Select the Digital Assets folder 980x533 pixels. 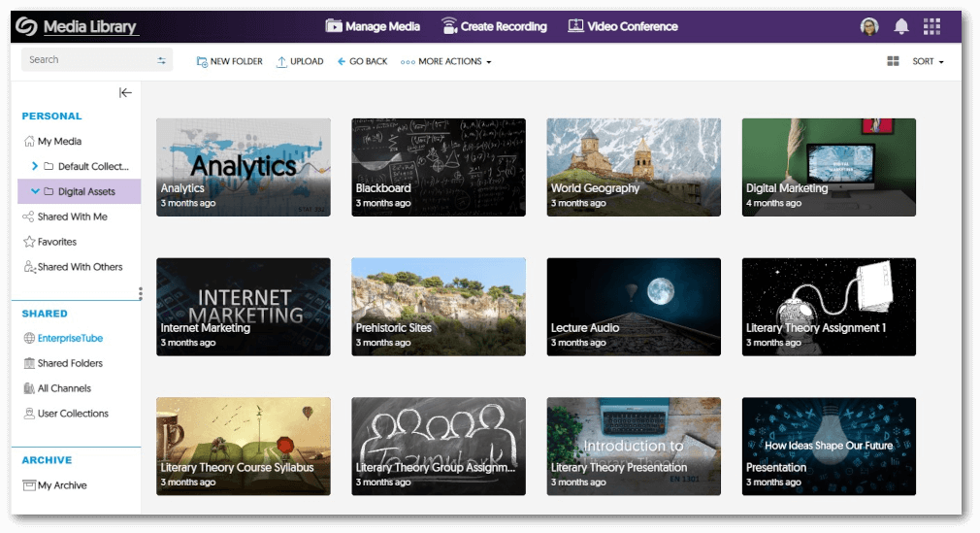[80, 191]
